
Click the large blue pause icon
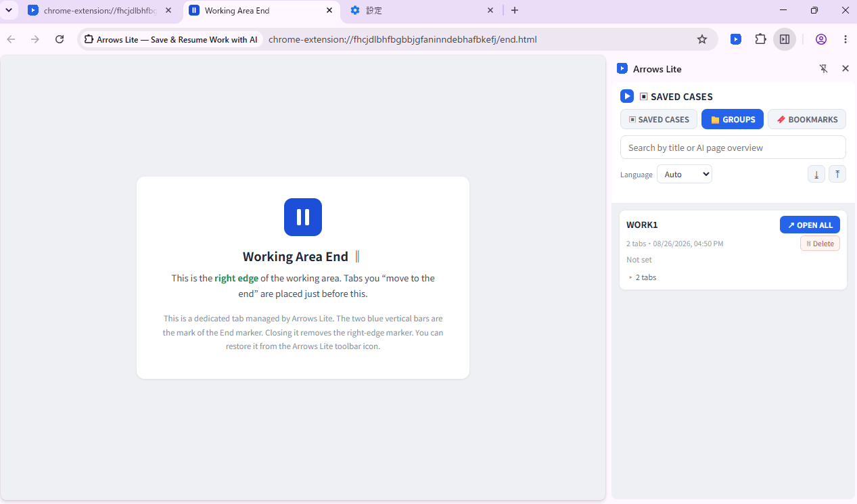(x=303, y=217)
